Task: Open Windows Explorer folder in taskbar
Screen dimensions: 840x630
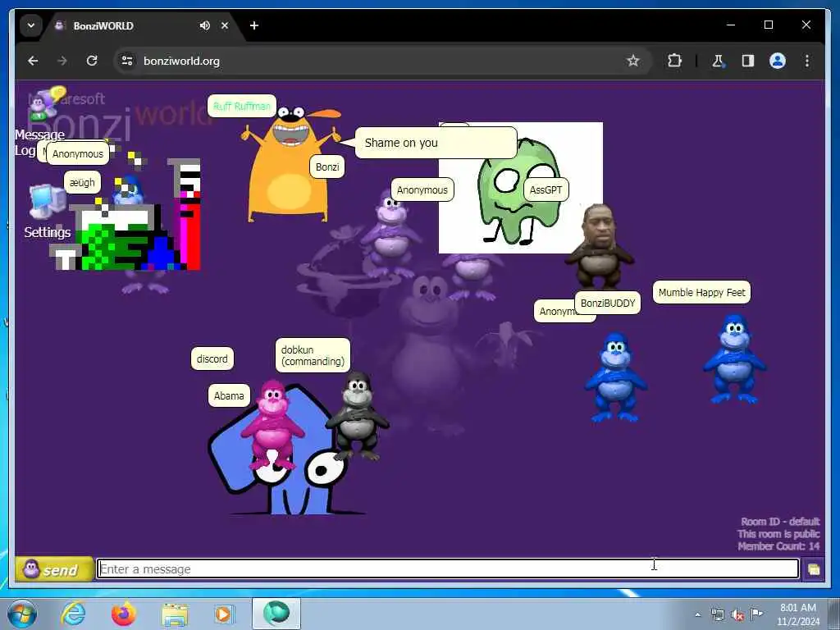Action: click(x=175, y=614)
